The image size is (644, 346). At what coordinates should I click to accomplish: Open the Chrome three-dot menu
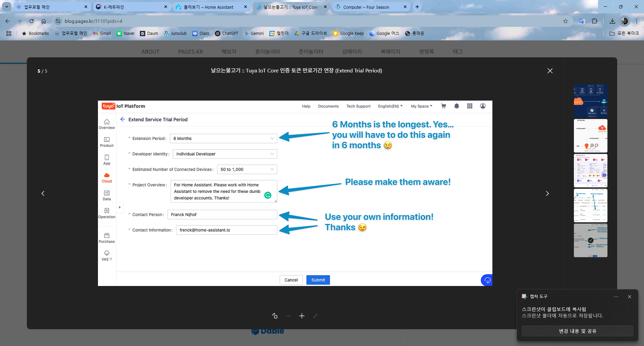point(637,21)
